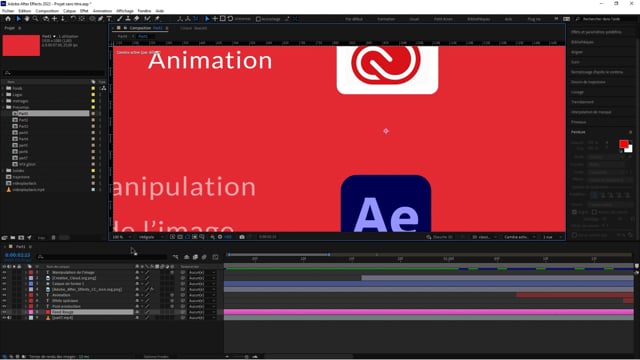The height and width of the screenshot is (360, 640).
Task: Open the Fenêtre menu
Action: [144, 11]
